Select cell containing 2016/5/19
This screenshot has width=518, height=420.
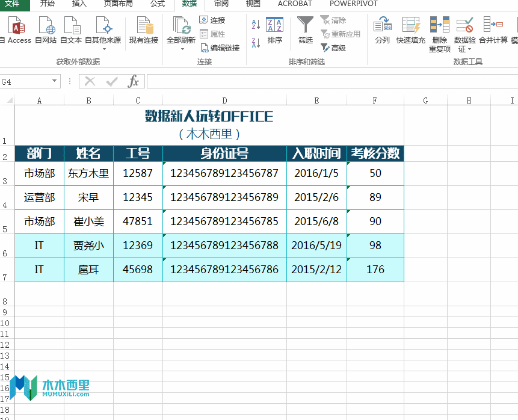pyautogui.click(x=316, y=246)
